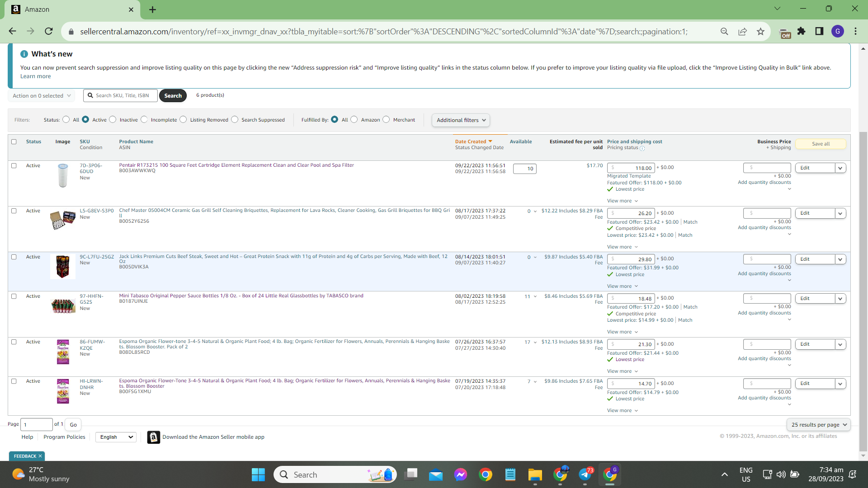Viewport: 868px width, 488px height.
Task: Open Action on 0 selected dropdown
Action: coord(42,95)
